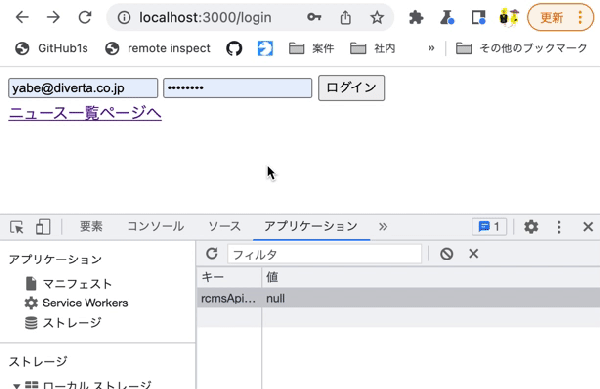
Task: Open the saved passwords key icon
Action: 314,17
